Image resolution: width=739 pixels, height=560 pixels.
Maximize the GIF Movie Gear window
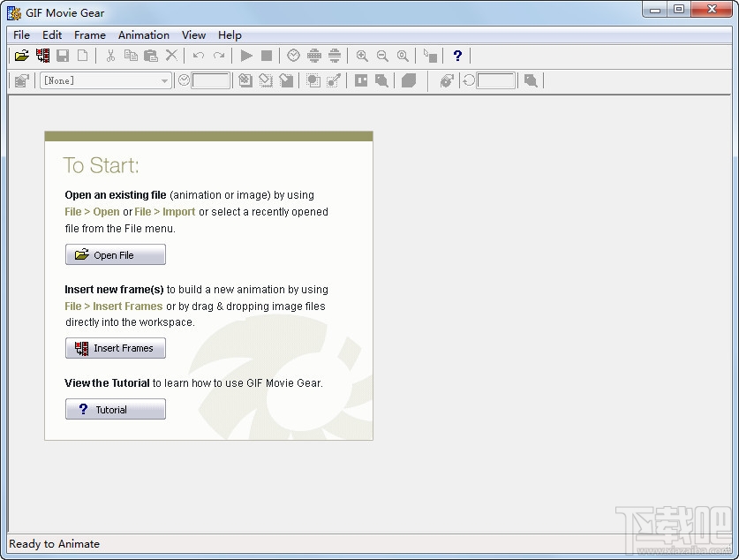[x=679, y=10]
